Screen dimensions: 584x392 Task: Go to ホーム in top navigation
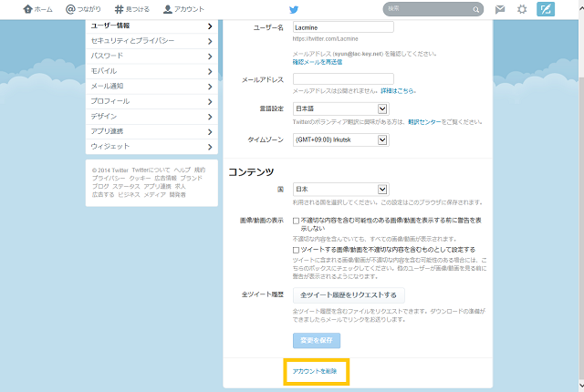coord(37,9)
